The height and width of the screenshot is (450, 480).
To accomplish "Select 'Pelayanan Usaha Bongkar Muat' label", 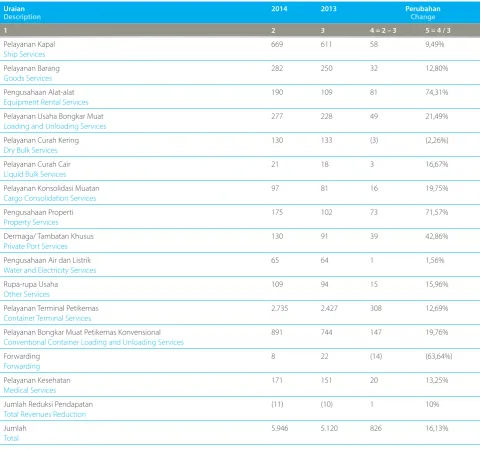I will pyautogui.click(x=53, y=116).
